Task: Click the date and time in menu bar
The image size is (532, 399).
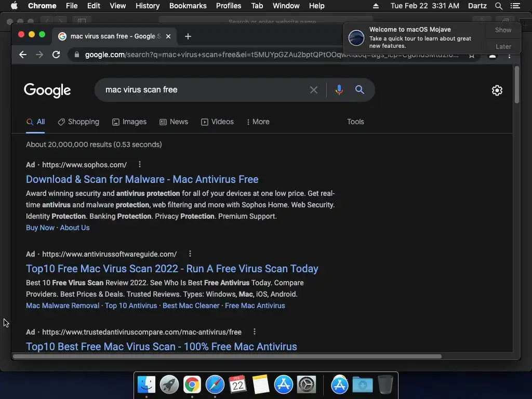Action: (x=425, y=6)
